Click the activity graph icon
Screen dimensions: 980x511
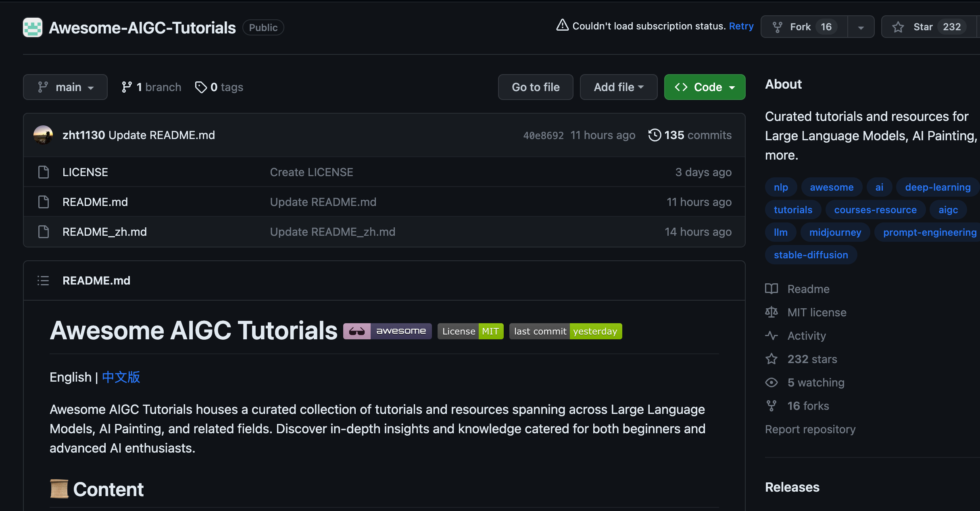pos(772,335)
